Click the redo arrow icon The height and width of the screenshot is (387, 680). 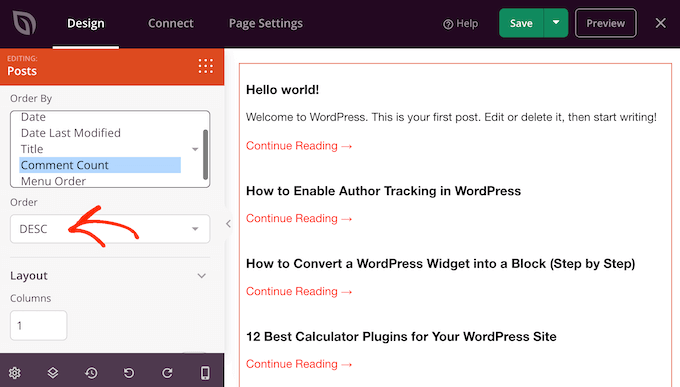click(x=167, y=373)
